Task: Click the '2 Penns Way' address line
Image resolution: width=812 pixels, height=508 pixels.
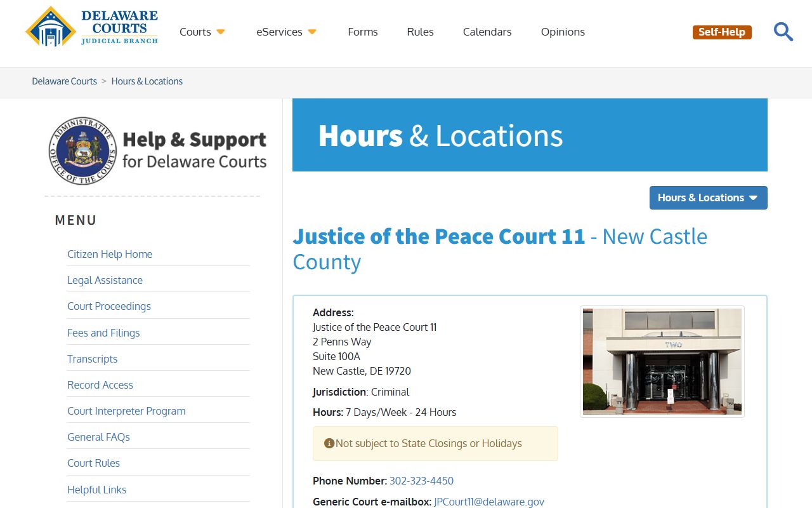Action: [342, 342]
